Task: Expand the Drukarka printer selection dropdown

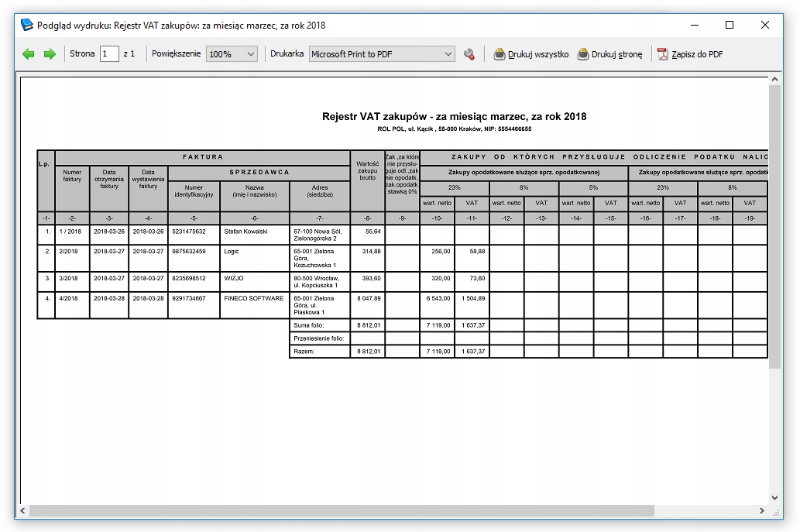Action: tap(382, 54)
